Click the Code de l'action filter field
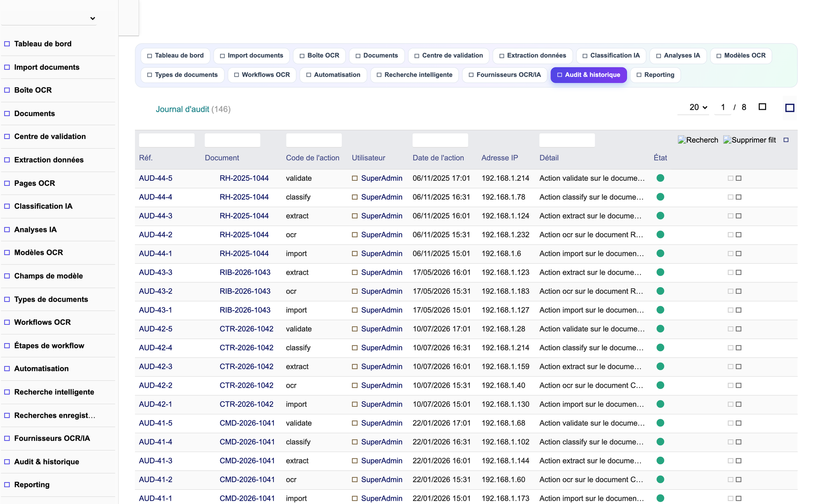Viewport: 815px width, 504px height. point(314,140)
